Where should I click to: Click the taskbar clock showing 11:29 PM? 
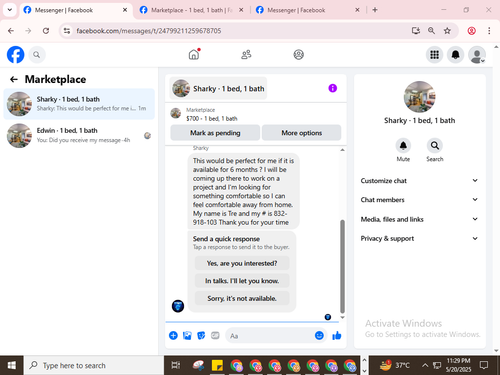tap(458, 365)
